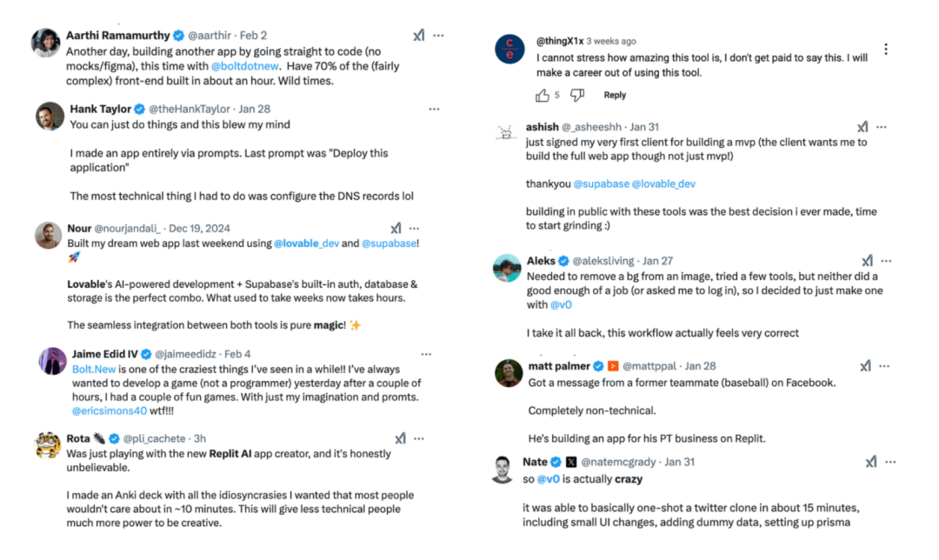
Task: Click the @ericsimons40 mention link
Action: coord(109,410)
